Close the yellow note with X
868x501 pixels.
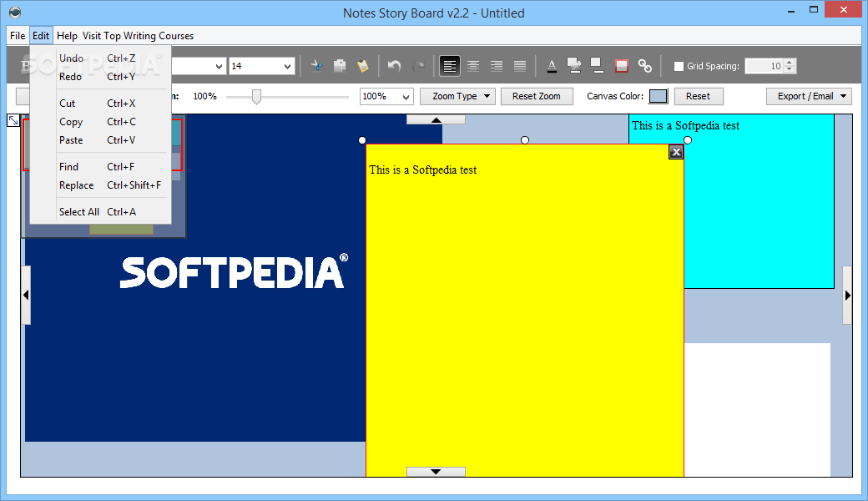point(676,152)
